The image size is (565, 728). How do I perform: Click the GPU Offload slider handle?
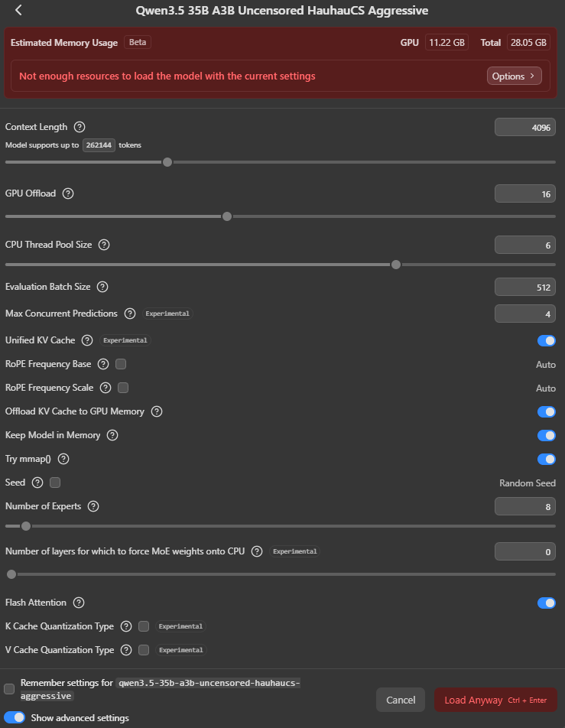[x=226, y=216]
